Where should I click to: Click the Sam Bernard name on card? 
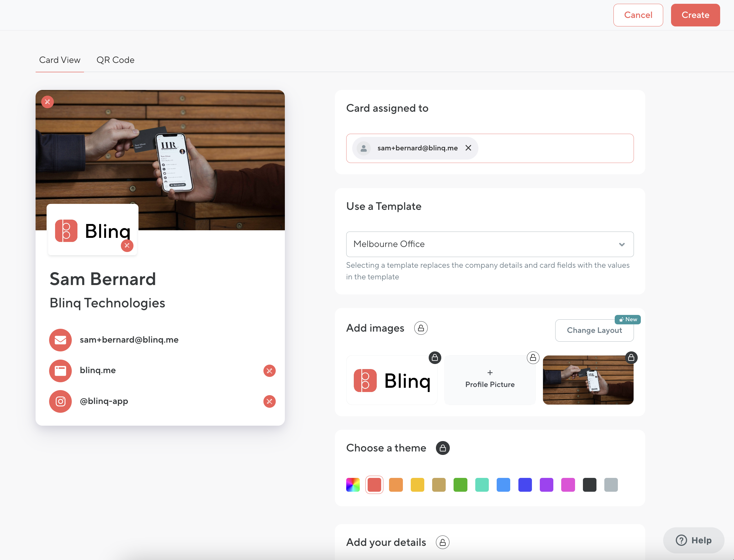tap(103, 279)
